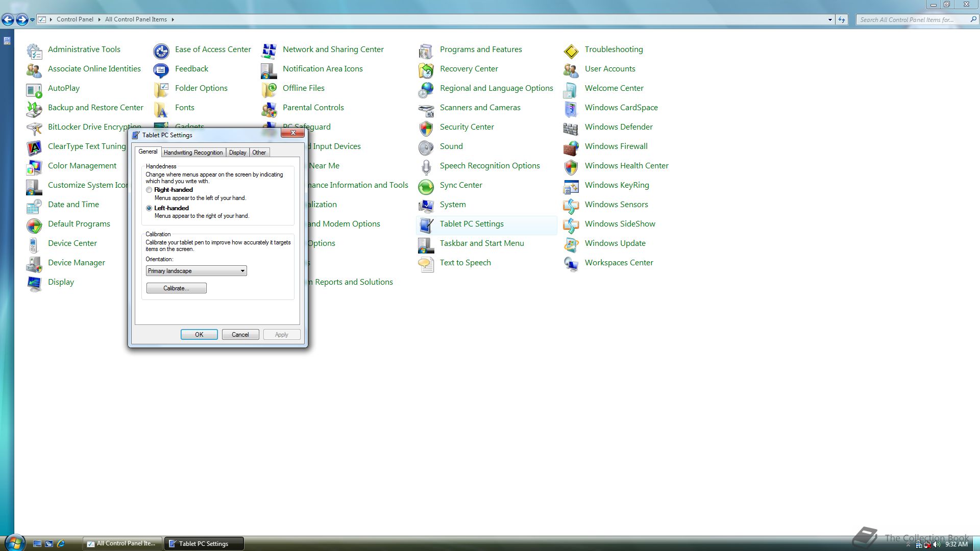Open the Parental Controls icon

tap(269, 109)
